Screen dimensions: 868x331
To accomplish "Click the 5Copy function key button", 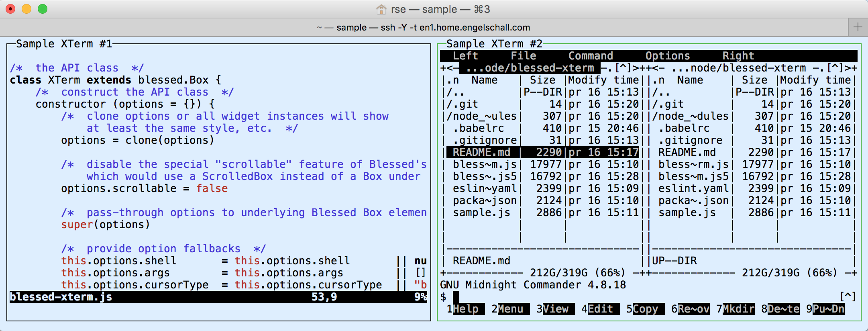I will [645, 309].
